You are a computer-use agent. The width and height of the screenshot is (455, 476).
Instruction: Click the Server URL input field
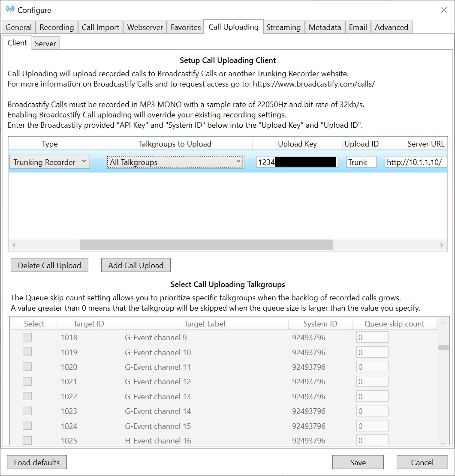pos(416,162)
